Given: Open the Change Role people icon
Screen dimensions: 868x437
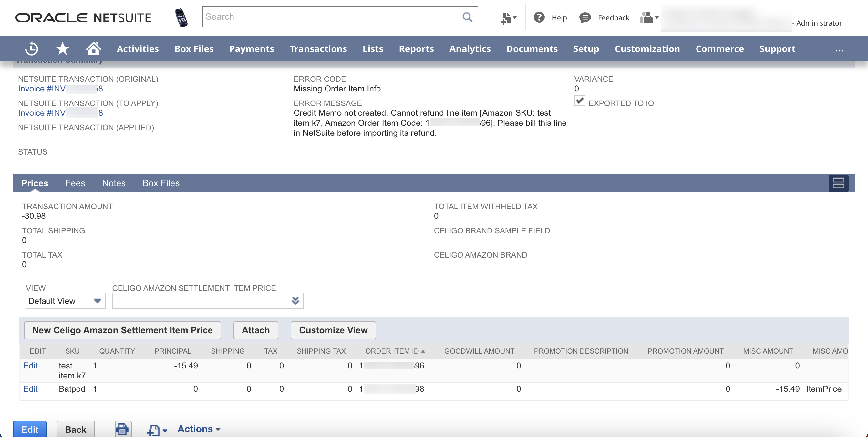Looking at the screenshot, I should [x=649, y=17].
